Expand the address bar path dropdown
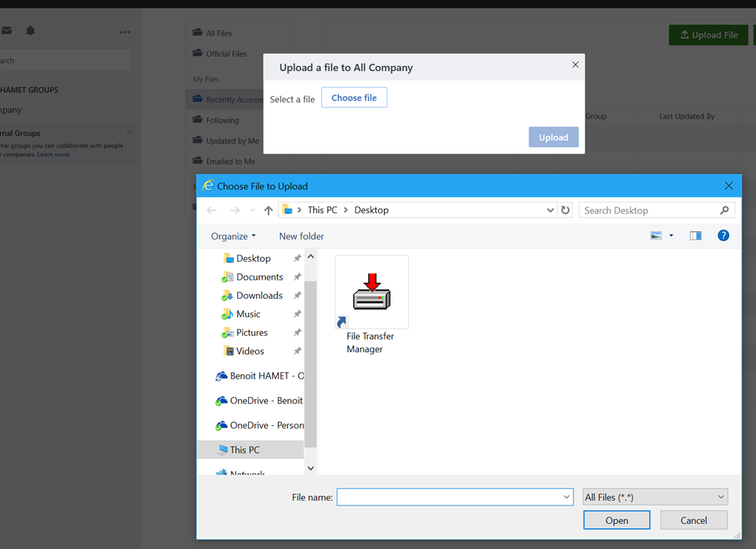756x549 pixels. tap(550, 210)
